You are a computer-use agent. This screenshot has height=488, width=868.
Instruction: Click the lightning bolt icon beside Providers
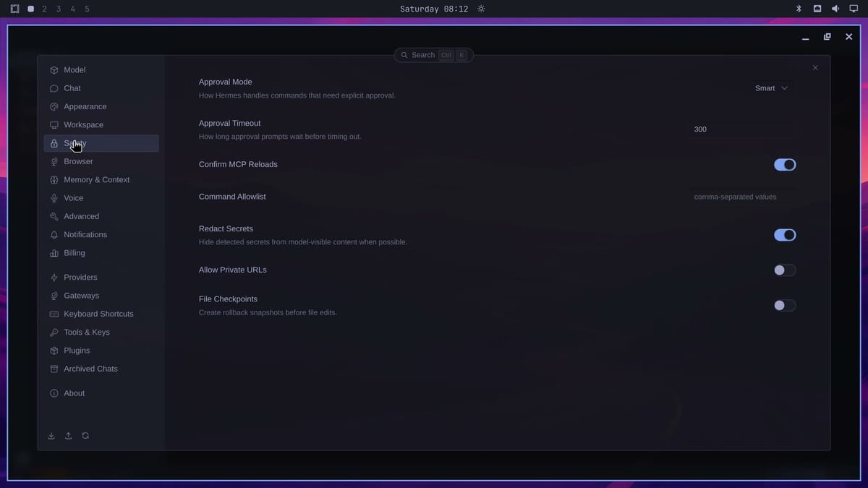tap(54, 278)
